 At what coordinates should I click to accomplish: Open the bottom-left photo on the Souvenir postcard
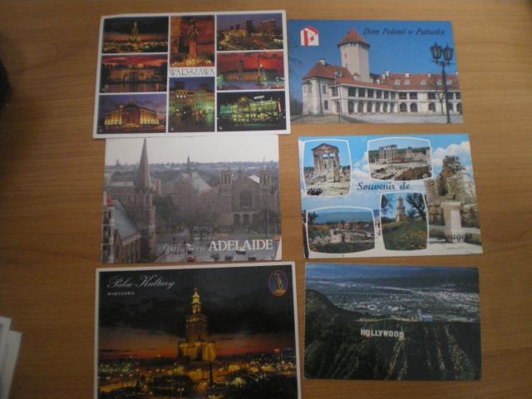pos(341,229)
